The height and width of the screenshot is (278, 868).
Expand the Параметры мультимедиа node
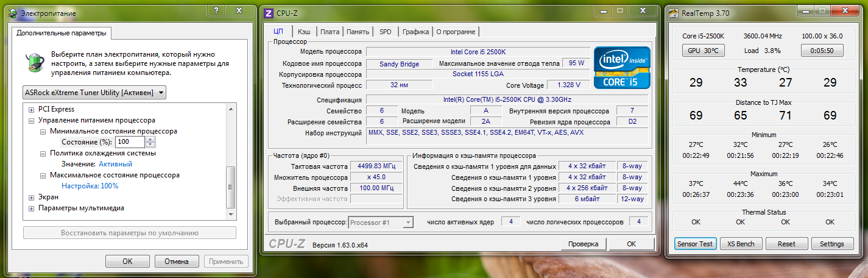(x=32, y=208)
